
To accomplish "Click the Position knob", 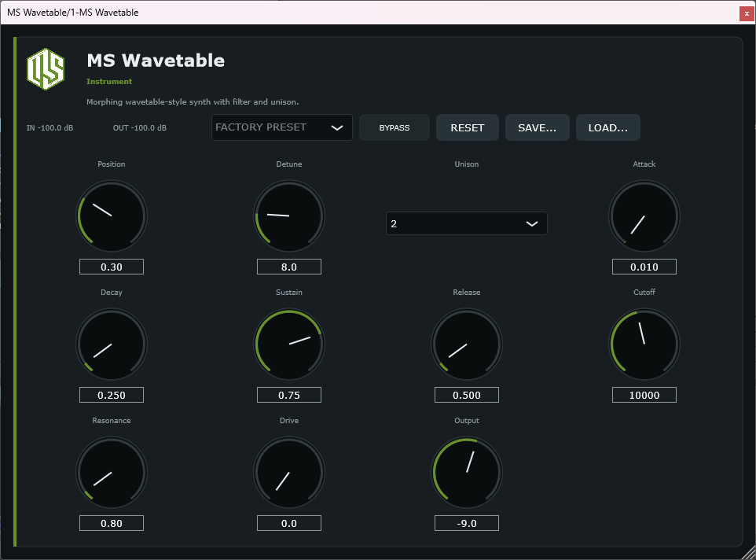I will pyautogui.click(x=112, y=216).
